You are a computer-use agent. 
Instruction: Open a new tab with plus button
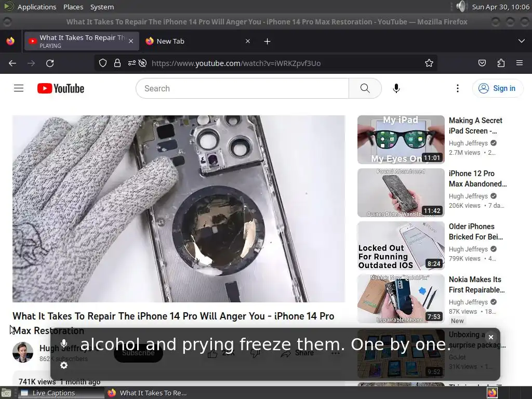point(268,42)
